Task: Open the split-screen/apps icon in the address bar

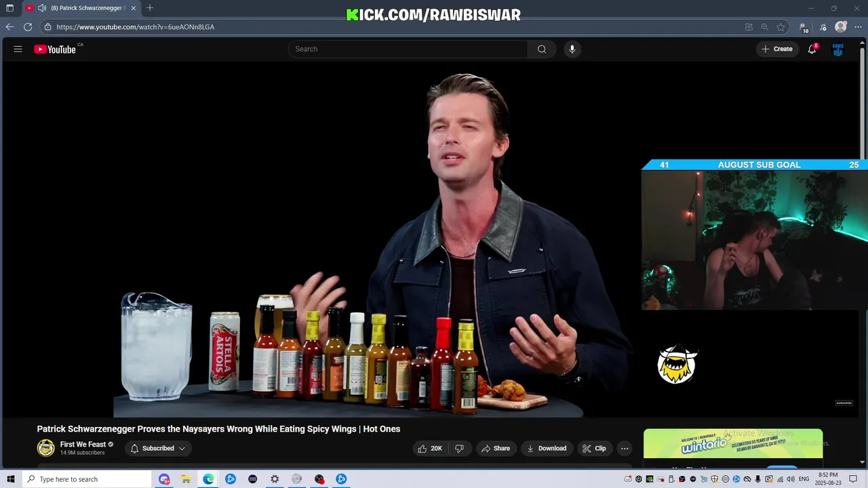Action: [749, 27]
